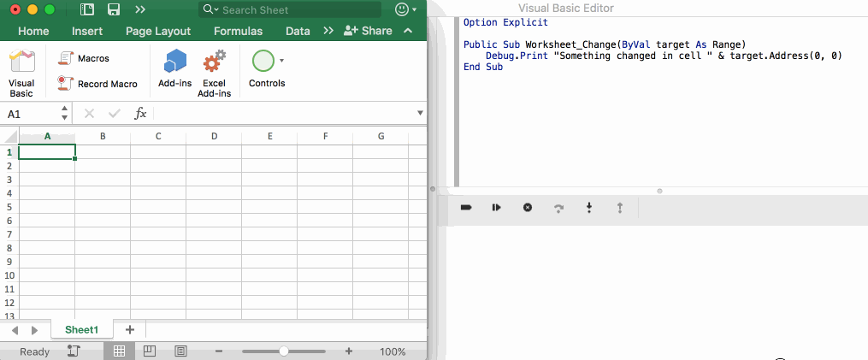Screen dimensions: 868x360
Task: Expand the formula bar arrow
Action: tap(420, 114)
